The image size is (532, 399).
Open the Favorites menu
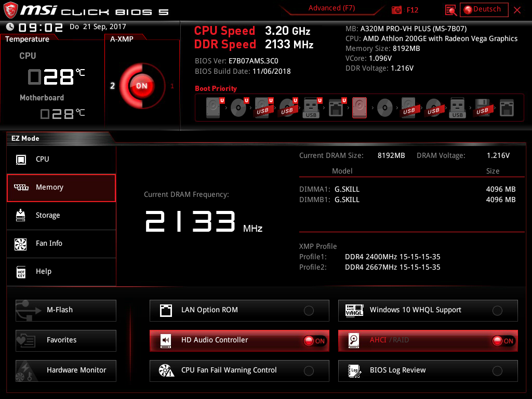click(66, 341)
